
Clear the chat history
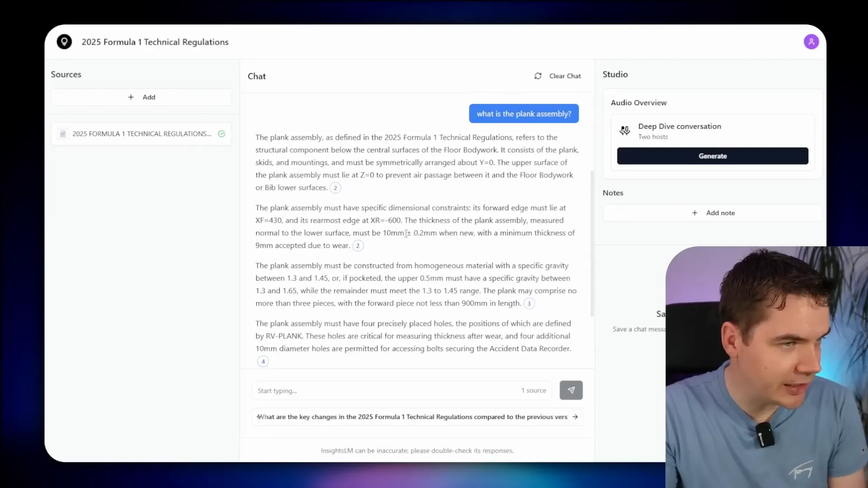[558, 76]
